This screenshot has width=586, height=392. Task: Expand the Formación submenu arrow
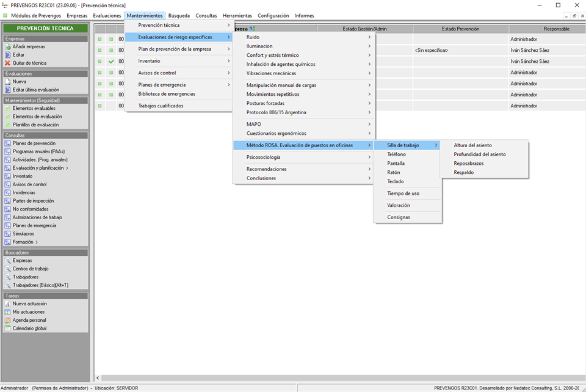(37, 242)
